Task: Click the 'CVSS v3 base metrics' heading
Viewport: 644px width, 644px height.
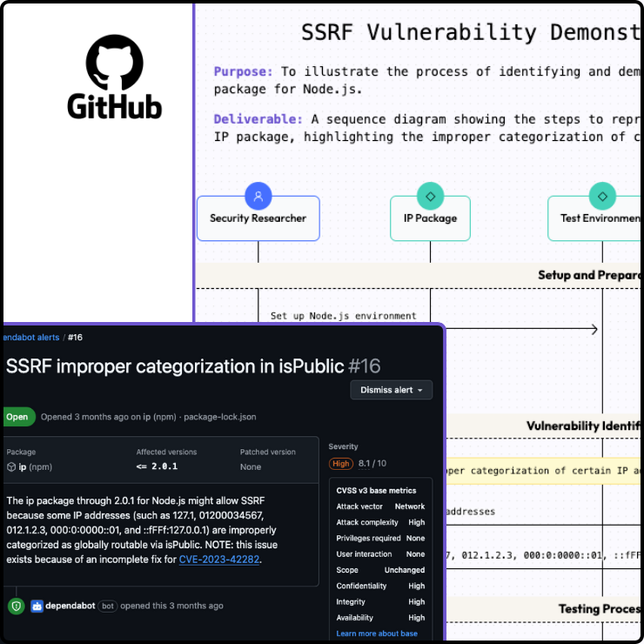Action: (x=376, y=490)
